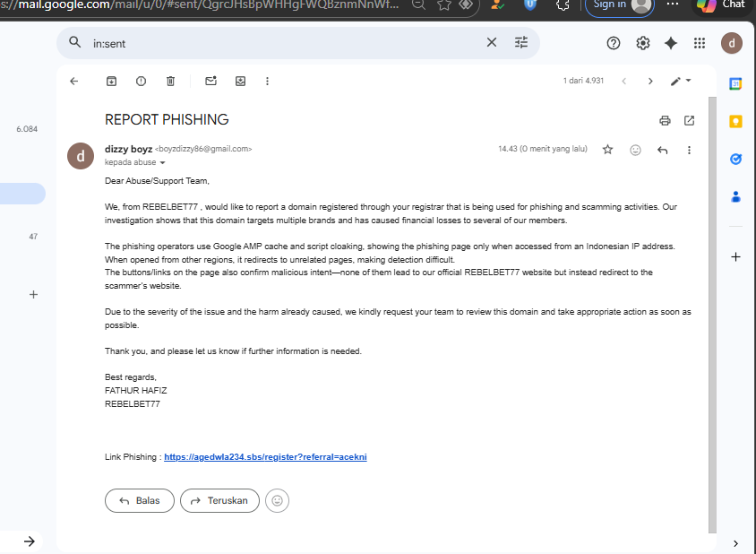Open Google Keep side panel

click(735, 121)
